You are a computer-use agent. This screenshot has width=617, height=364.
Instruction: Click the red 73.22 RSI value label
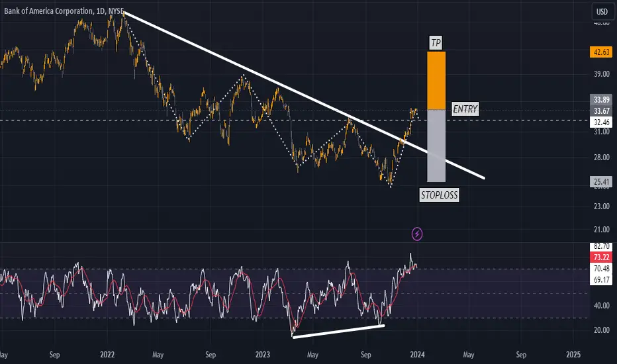(601, 257)
